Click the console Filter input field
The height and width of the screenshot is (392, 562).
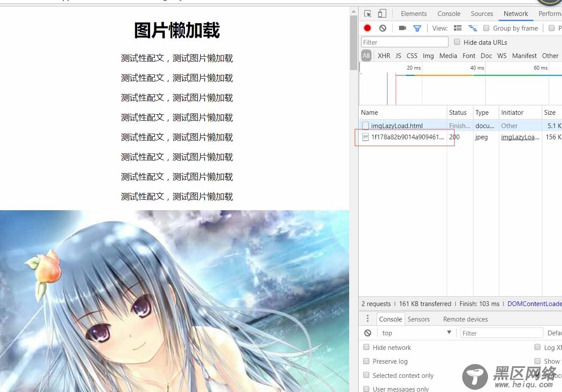(502, 333)
